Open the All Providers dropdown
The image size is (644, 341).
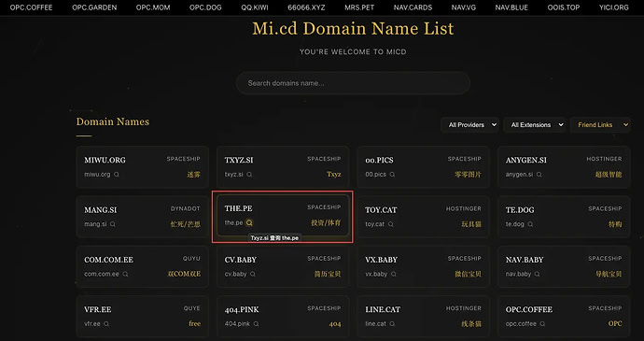coord(469,124)
